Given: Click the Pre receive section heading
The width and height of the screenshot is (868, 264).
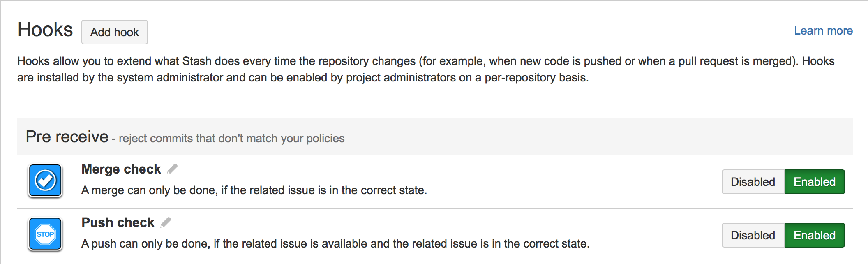Looking at the screenshot, I should 67,137.
